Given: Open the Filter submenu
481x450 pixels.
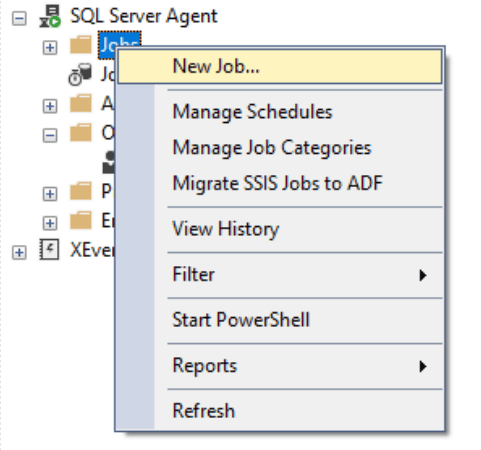Looking at the screenshot, I should click(280, 275).
